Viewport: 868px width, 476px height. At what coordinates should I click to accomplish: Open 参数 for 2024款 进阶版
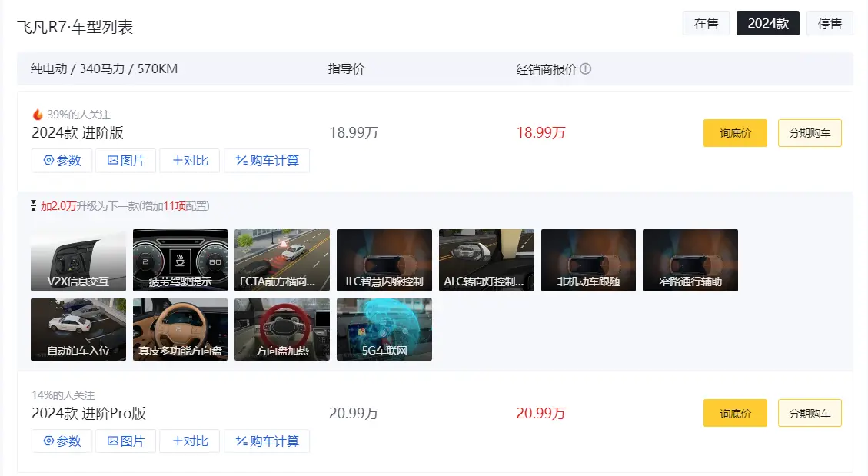(62, 161)
